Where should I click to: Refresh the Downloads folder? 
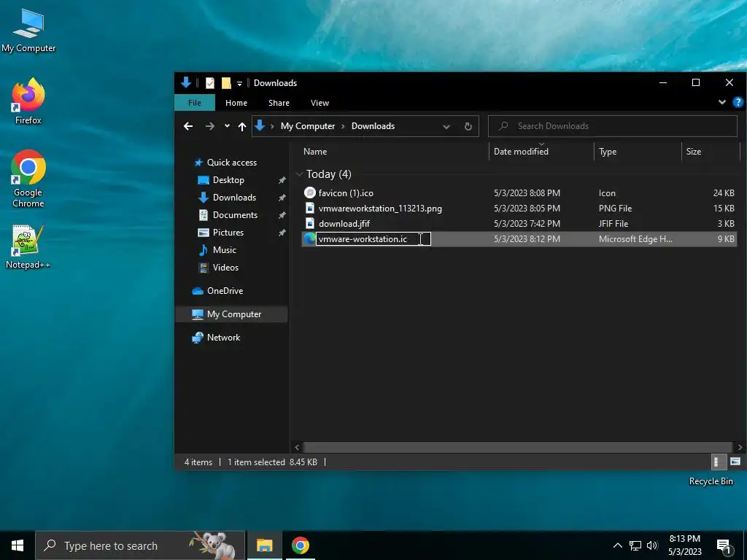pyautogui.click(x=468, y=126)
